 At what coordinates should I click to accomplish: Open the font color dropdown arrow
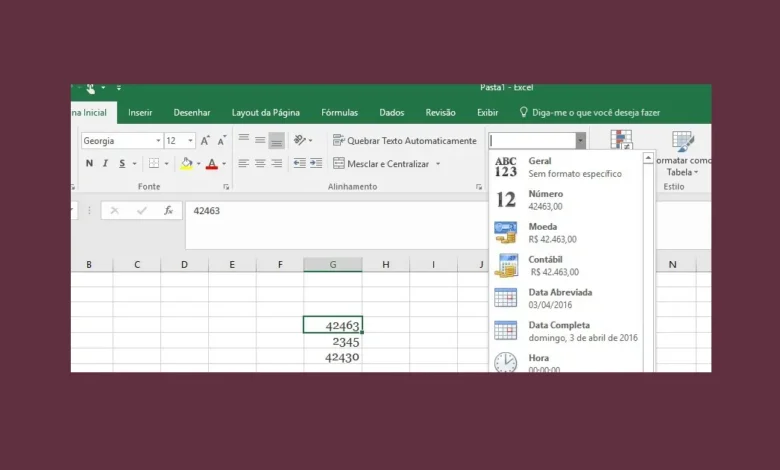(224, 164)
